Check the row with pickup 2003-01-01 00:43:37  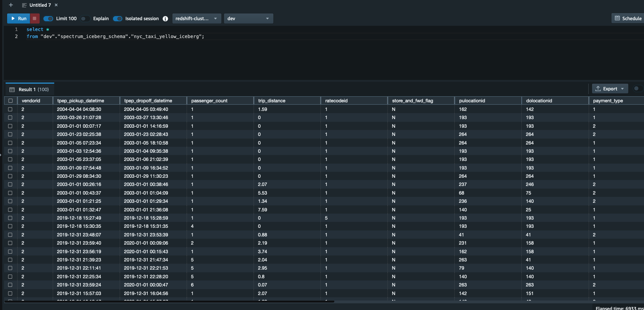coord(10,193)
